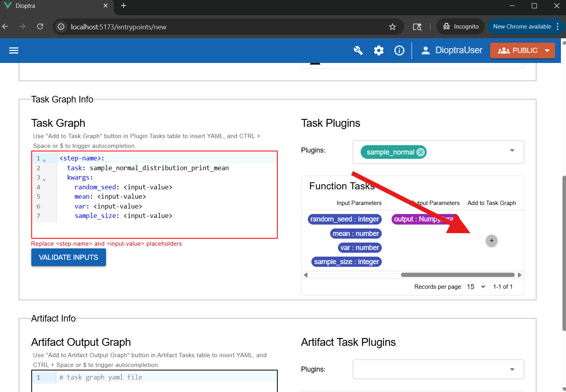Reload the Dioptra page

40,26
